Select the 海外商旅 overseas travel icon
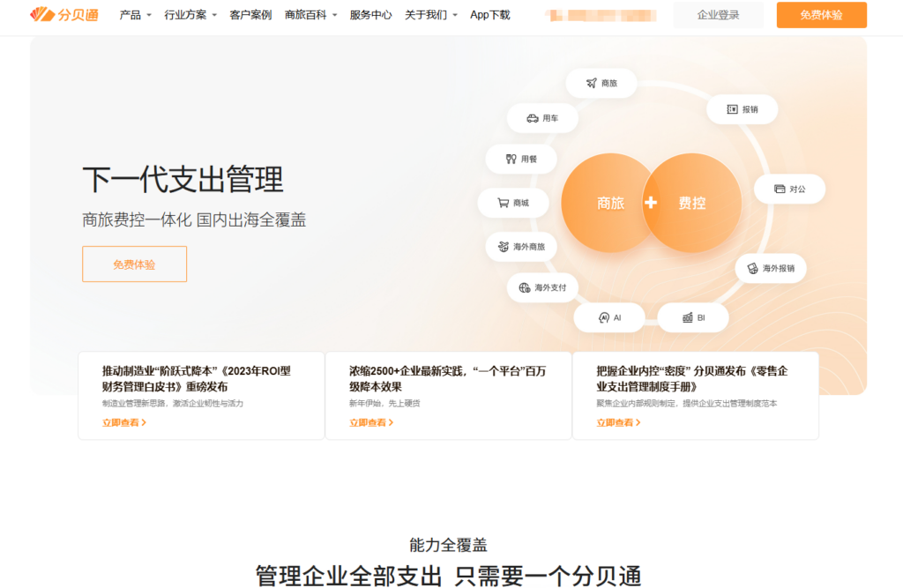 pyautogui.click(x=521, y=247)
